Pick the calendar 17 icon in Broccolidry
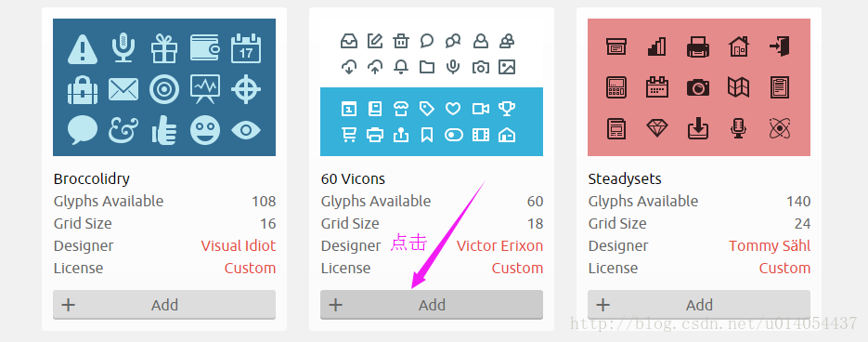The width and height of the screenshot is (868, 342). click(x=246, y=47)
